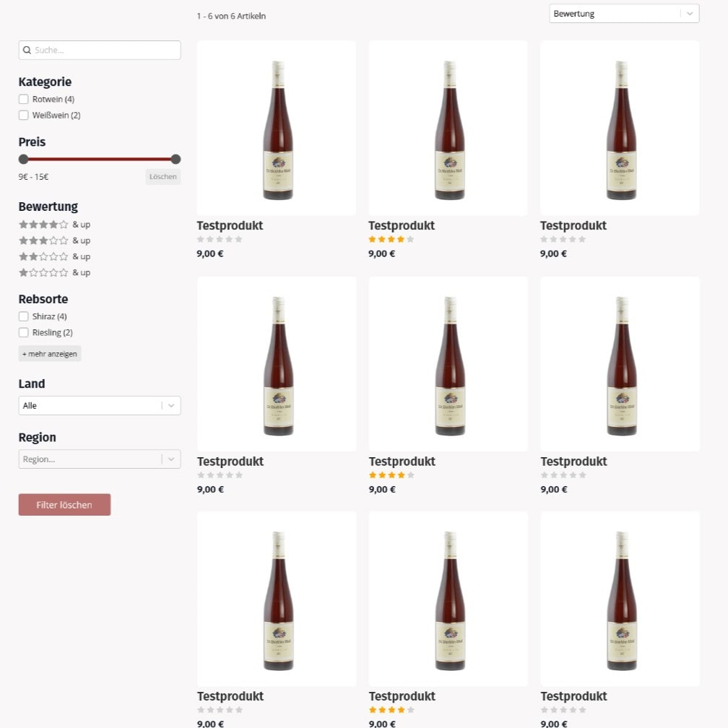
Task: Expand the Land dropdown showing Alle
Action: (x=100, y=406)
